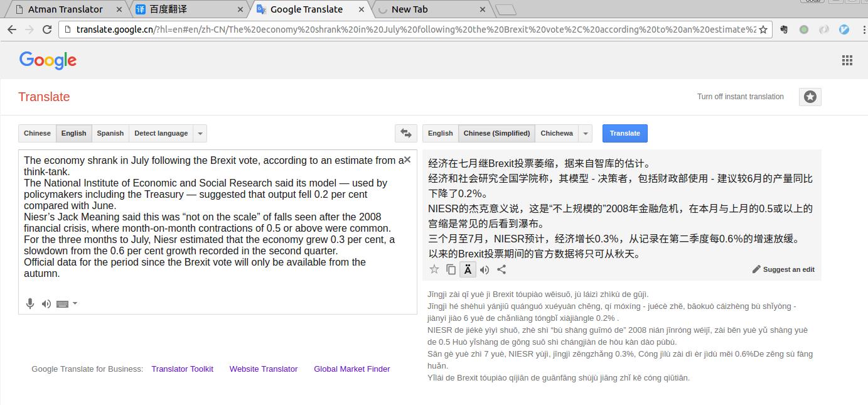Screen dimensions: 868x405
Task: Listen to the Chinese translation
Action: 485,269
